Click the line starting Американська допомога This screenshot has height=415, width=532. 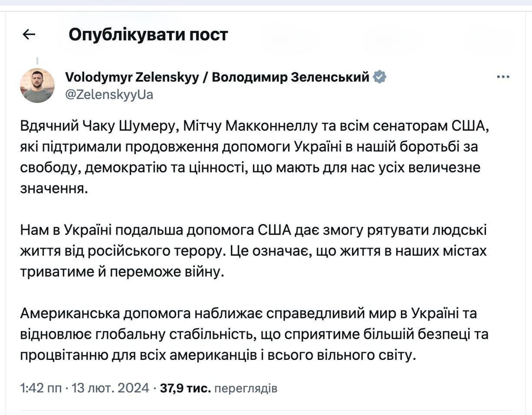click(x=248, y=314)
